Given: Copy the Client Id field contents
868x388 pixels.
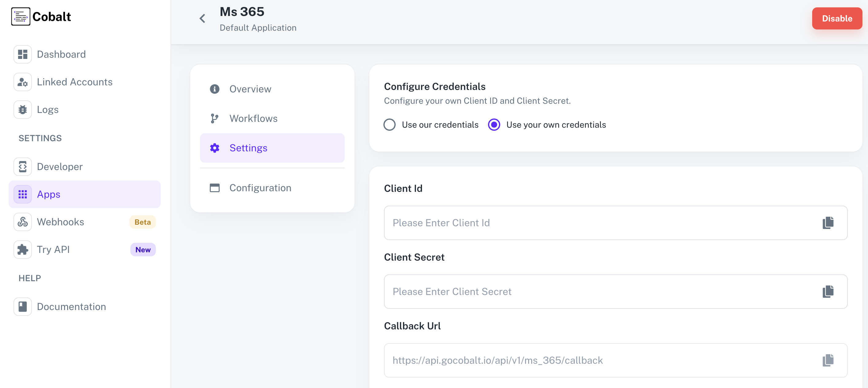Looking at the screenshot, I should click(x=828, y=223).
